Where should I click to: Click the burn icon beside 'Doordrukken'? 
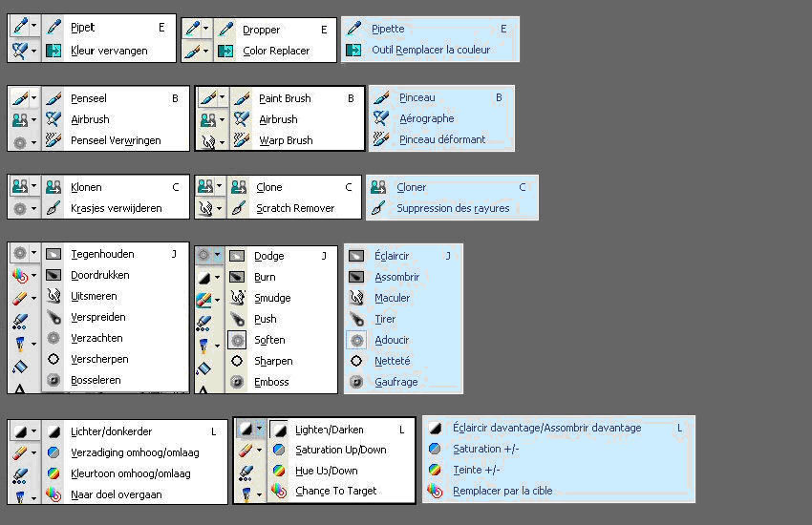point(53,275)
